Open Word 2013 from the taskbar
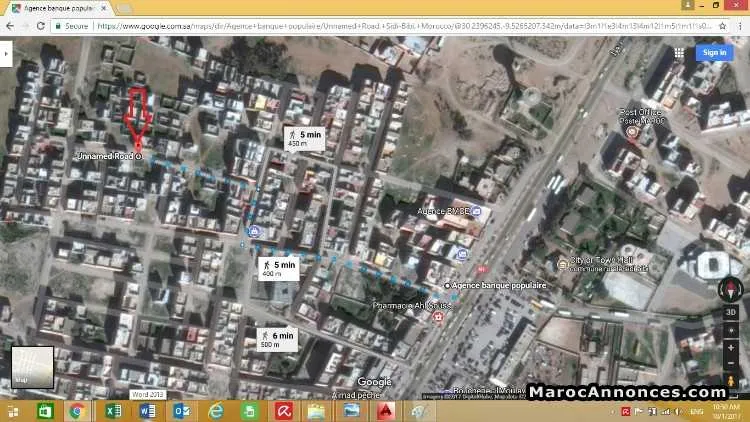Viewport: 750px width, 422px height. pyautogui.click(x=147, y=411)
